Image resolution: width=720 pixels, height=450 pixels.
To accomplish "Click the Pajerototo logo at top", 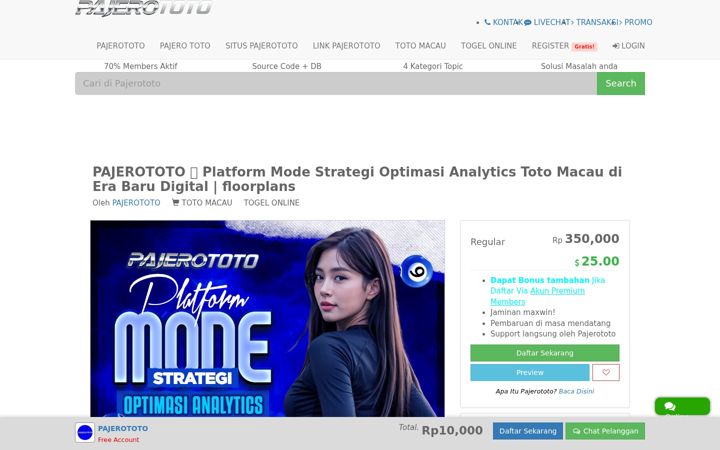I will tap(144, 8).
